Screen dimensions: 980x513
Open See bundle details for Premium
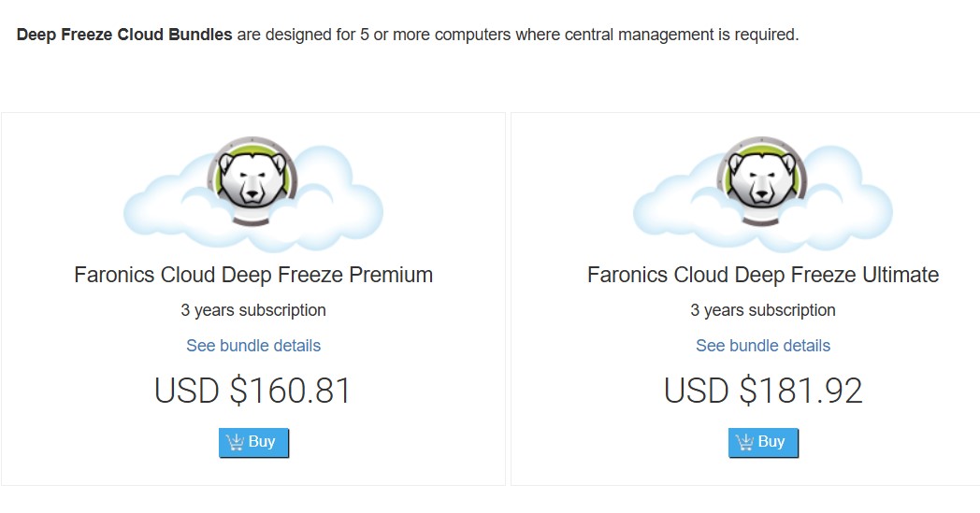pos(253,346)
